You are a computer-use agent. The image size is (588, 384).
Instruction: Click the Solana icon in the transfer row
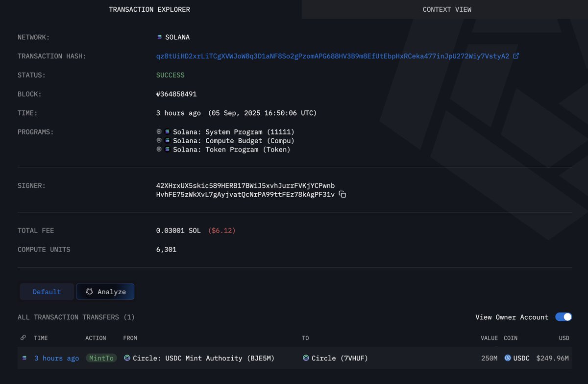click(24, 358)
